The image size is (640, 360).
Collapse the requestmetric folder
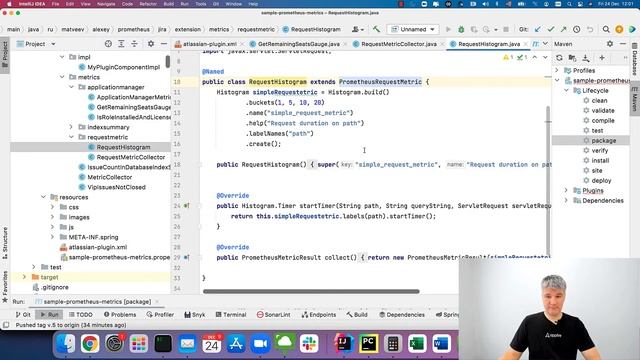(x=71, y=137)
